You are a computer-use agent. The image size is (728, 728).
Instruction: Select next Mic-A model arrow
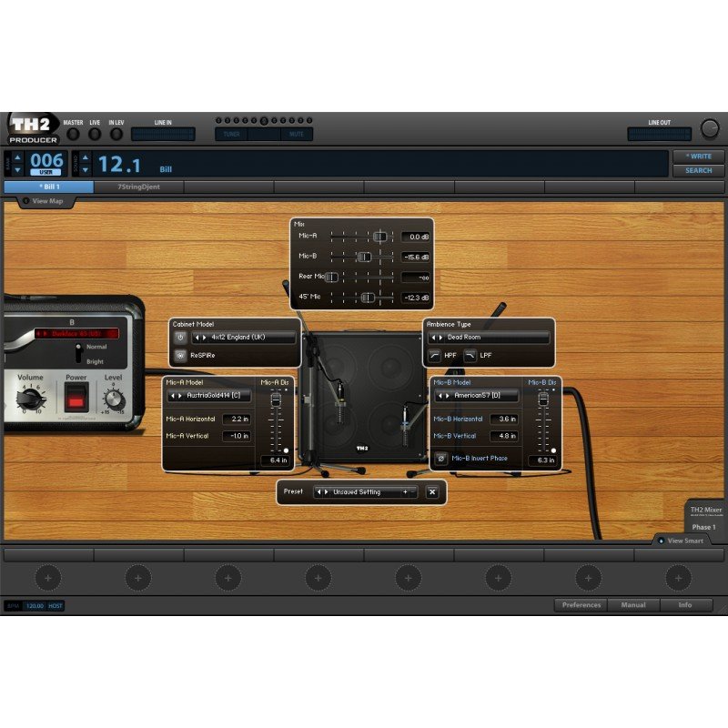coord(180,396)
